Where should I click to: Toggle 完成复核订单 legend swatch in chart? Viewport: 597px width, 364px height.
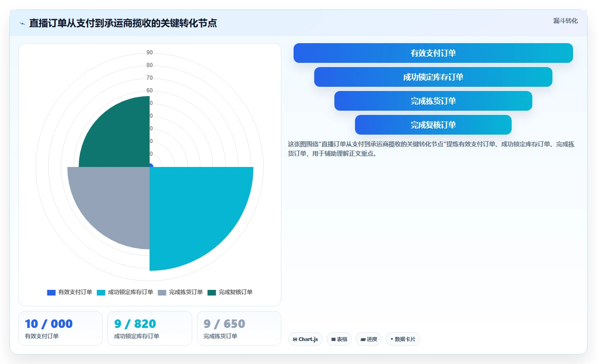(x=212, y=293)
